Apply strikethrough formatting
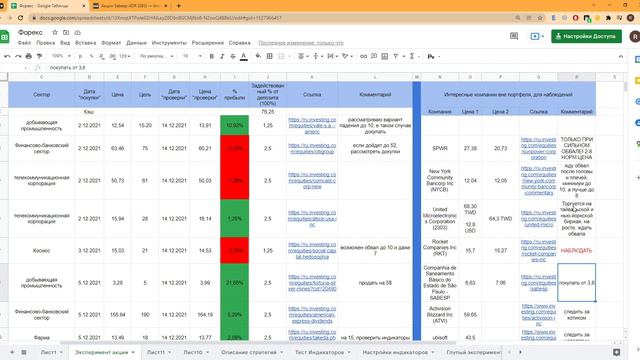The image size is (640, 360). click(233, 56)
